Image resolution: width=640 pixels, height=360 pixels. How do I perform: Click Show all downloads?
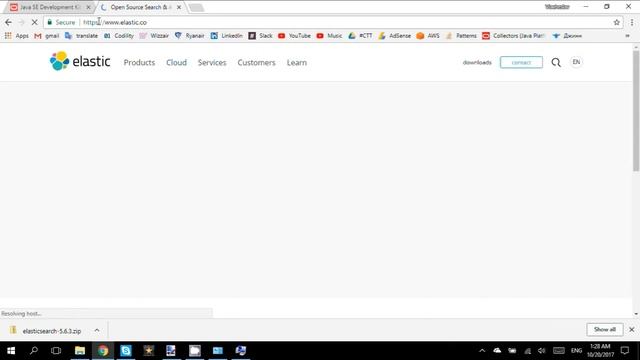(x=604, y=329)
